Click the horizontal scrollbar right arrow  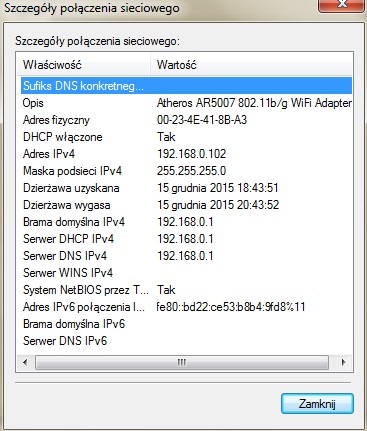click(x=343, y=362)
